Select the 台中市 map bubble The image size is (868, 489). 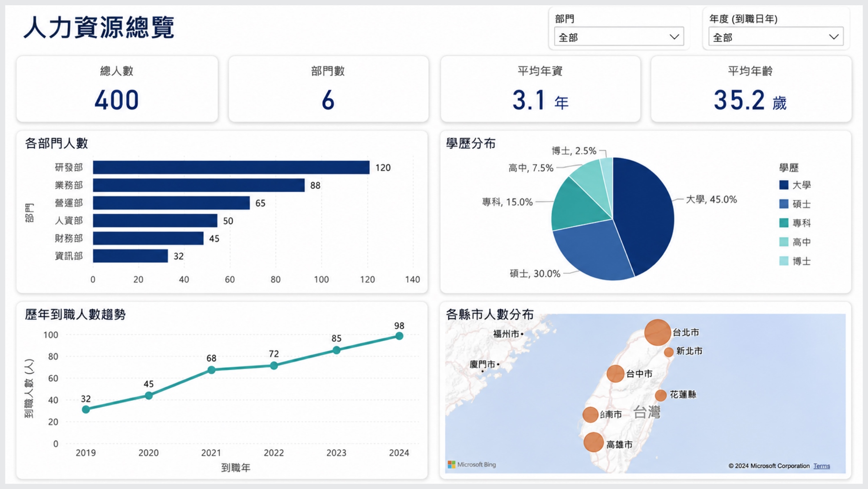click(x=615, y=373)
